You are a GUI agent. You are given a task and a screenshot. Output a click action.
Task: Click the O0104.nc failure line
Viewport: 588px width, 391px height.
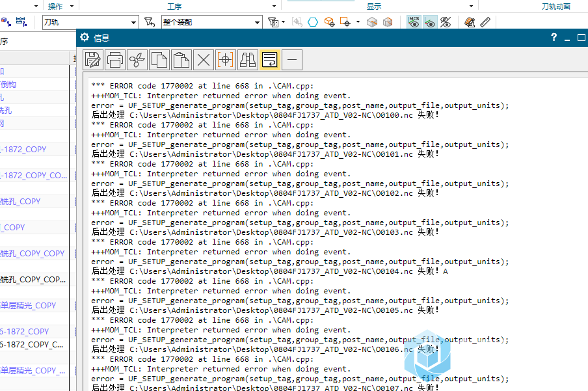click(x=270, y=271)
